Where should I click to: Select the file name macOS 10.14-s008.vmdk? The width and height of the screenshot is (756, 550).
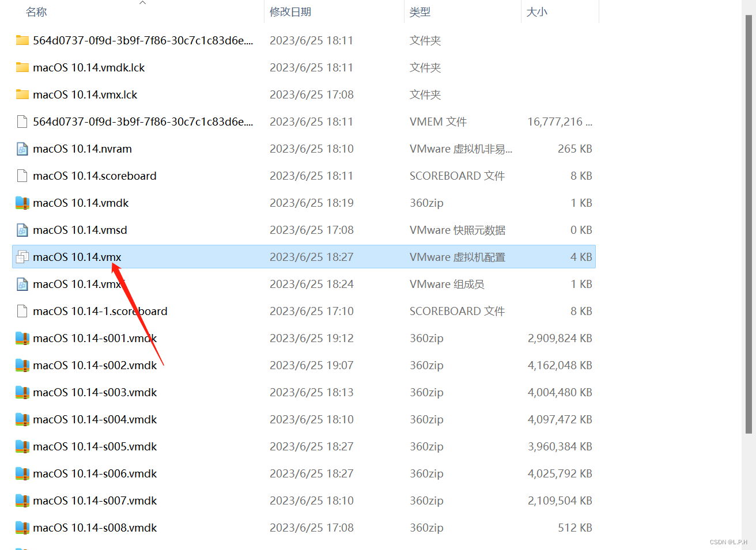point(95,528)
